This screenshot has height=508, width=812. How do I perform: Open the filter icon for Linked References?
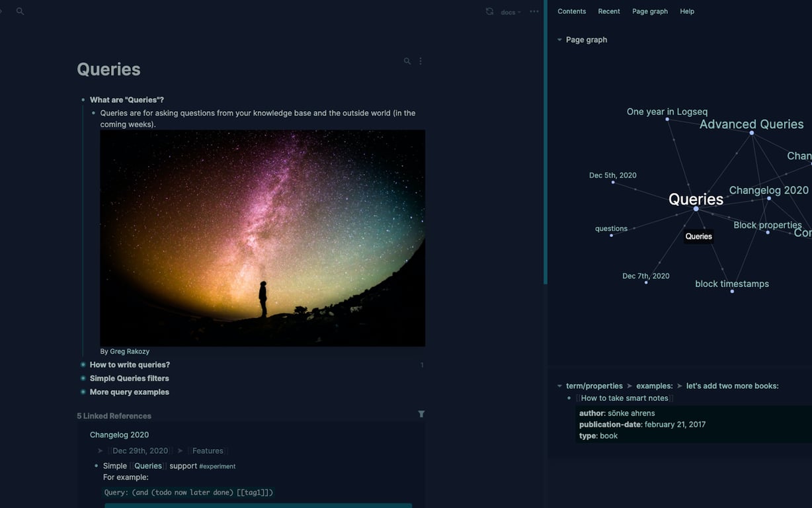(421, 414)
